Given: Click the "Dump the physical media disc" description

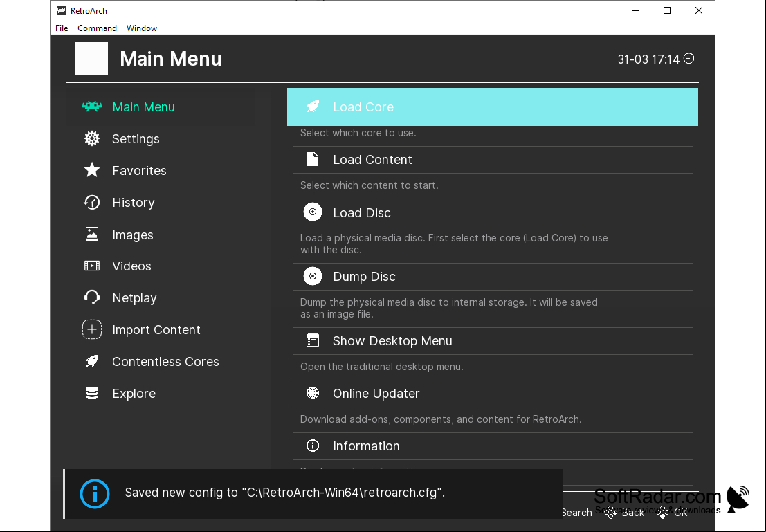Looking at the screenshot, I should [x=449, y=309].
